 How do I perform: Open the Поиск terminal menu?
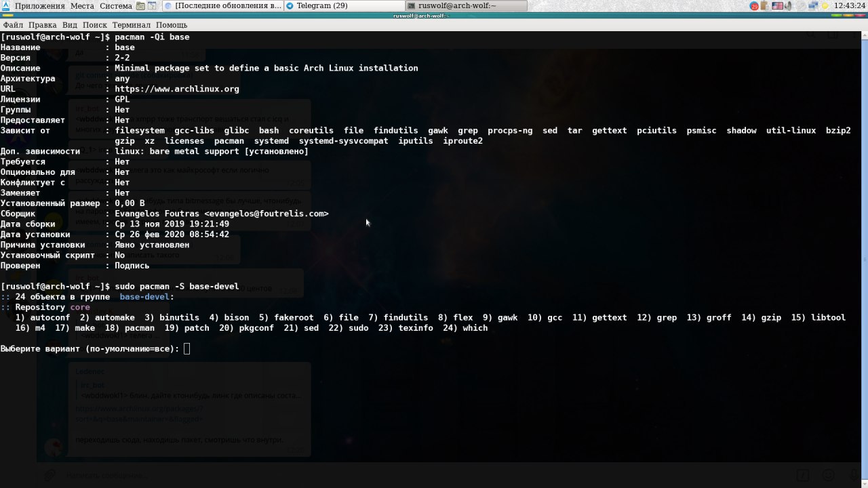pos(95,25)
